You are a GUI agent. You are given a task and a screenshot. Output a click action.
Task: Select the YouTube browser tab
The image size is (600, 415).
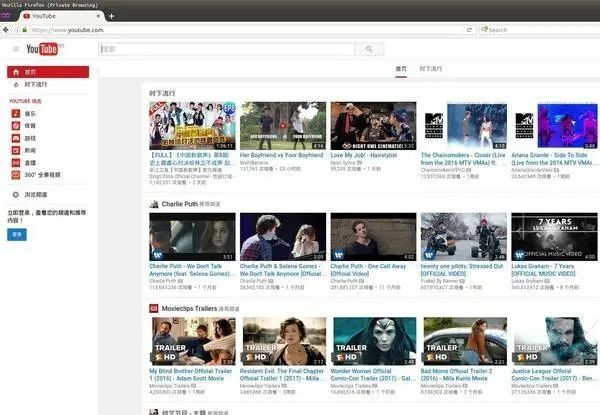click(50, 16)
